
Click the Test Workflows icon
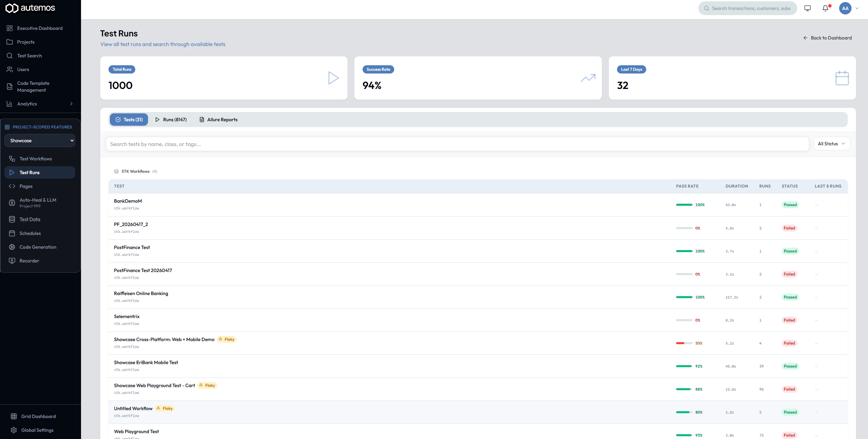point(12,159)
